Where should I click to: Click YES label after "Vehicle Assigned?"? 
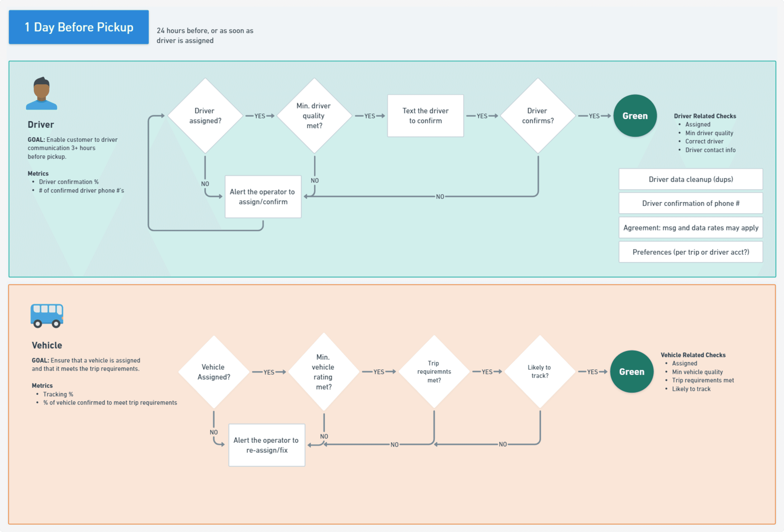click(x=269, y=372)
